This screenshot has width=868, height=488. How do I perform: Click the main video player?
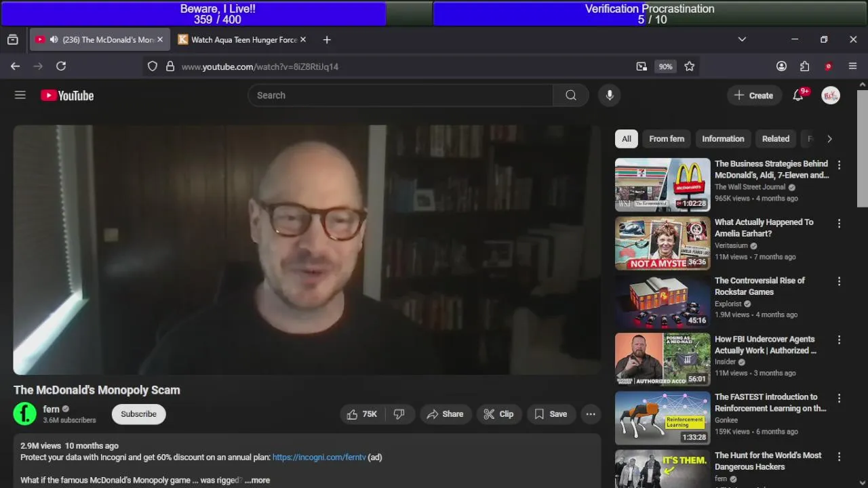coord(307,250)
